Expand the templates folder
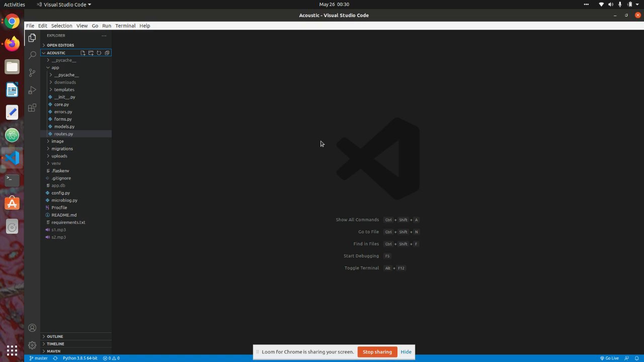This screenshot has width=644, height=362. [76, 89]
